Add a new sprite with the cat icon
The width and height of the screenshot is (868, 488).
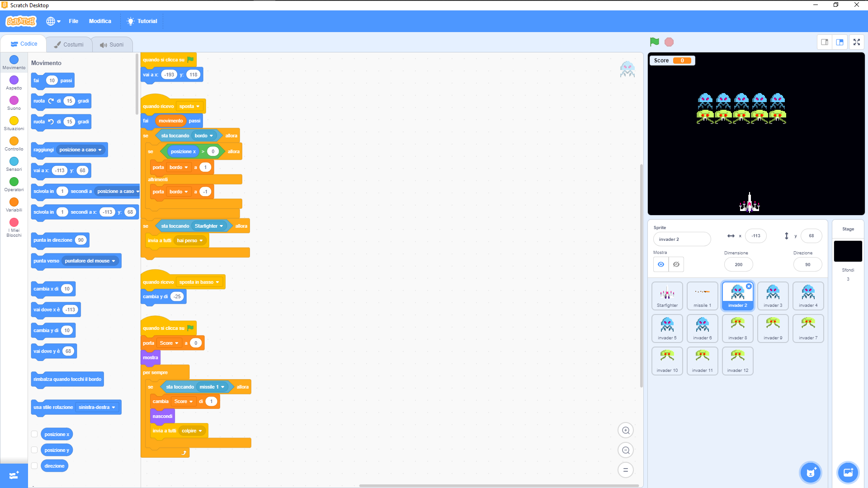(x=811, y=472)
